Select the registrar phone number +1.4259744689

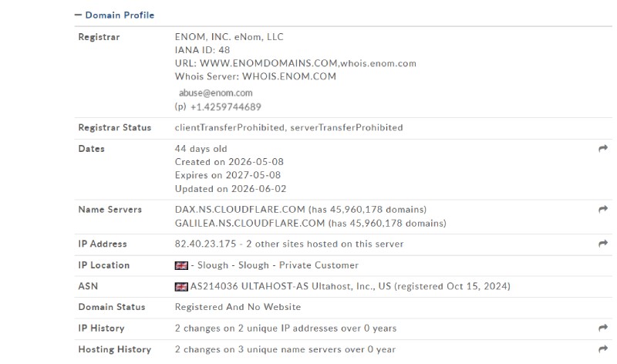[226, 107]
